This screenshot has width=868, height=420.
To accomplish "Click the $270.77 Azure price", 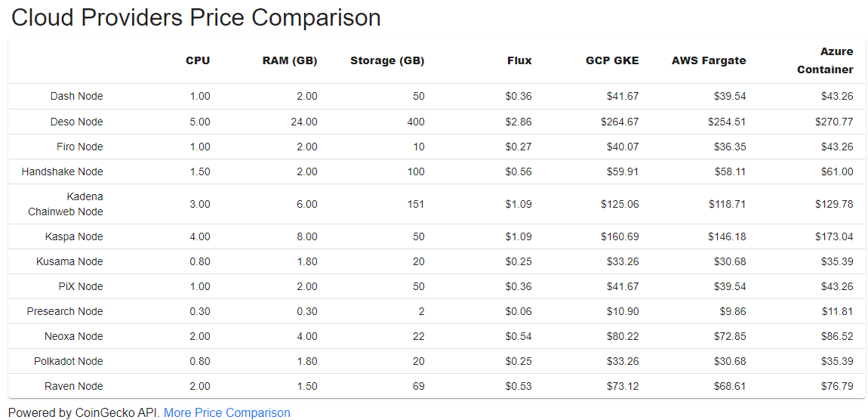I will pos(834,122).
